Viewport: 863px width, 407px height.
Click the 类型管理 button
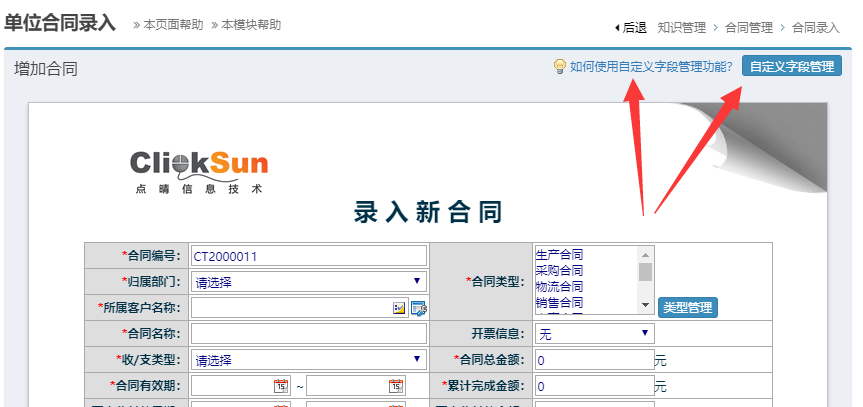click(687, 308)
